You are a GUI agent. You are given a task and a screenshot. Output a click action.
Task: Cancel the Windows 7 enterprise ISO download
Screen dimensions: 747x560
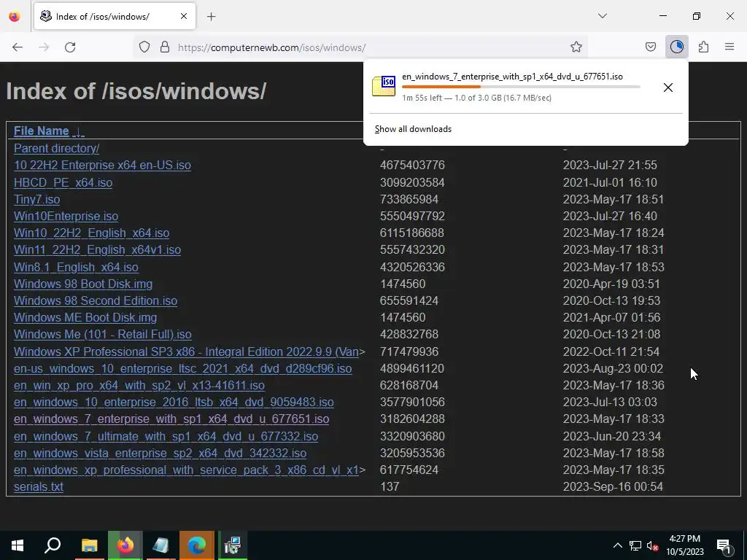[x=668, y=87]
